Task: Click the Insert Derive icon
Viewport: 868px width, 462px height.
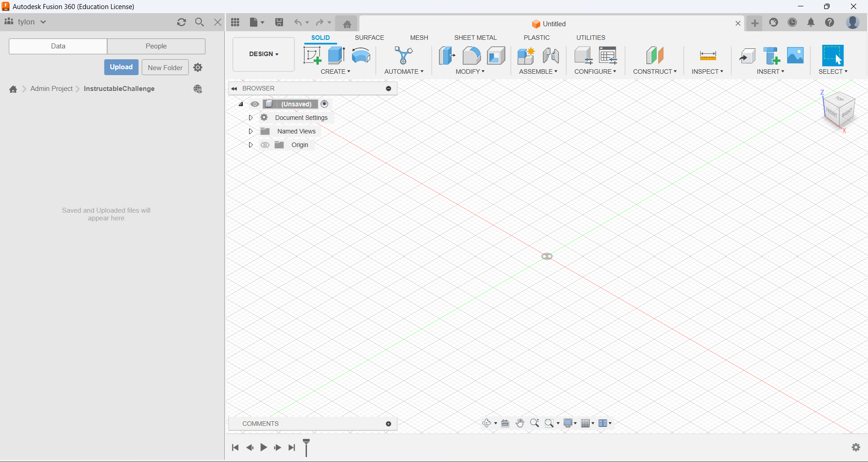Action: [x=747, y=56]
